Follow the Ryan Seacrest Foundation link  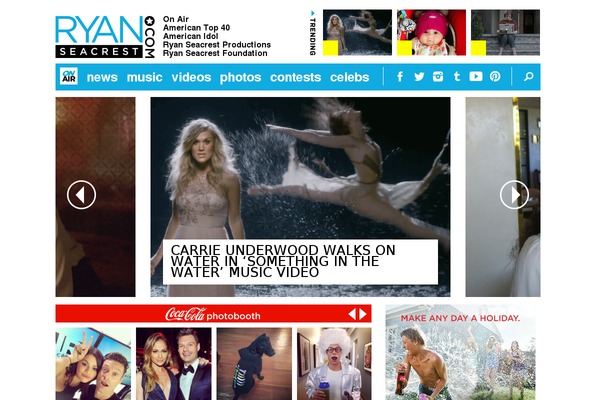coord(215,53)
